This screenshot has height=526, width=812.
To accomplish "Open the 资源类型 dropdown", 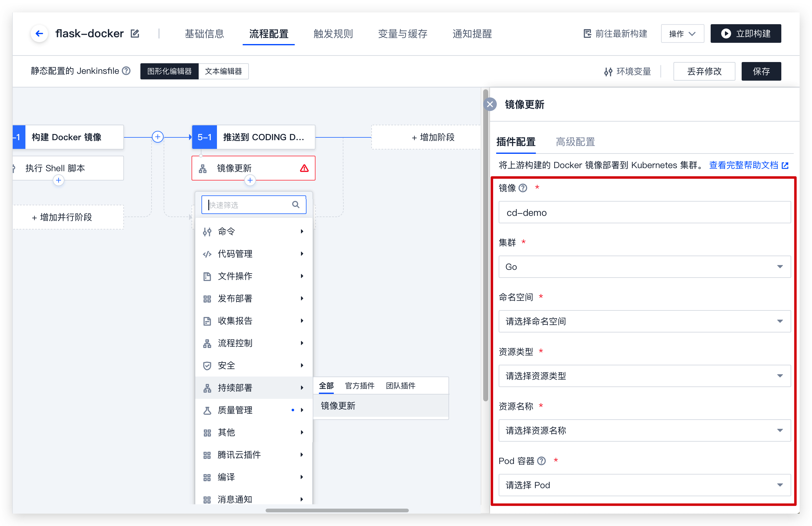I will 644,376.
